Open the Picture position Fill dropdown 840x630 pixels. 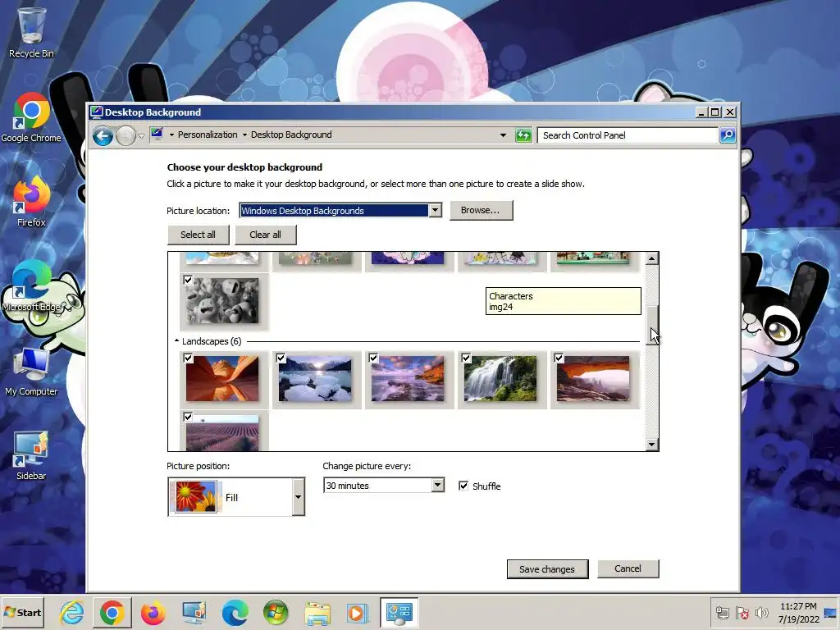(298, 496)
